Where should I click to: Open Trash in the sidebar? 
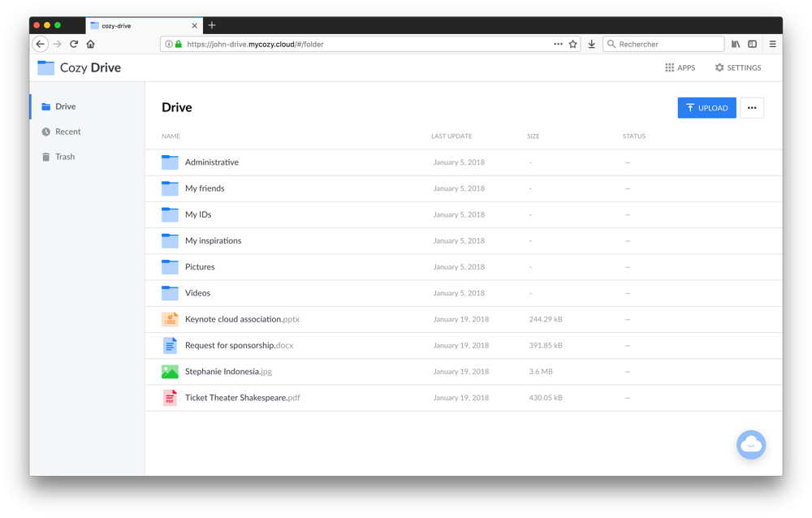[x=65, y=157]
